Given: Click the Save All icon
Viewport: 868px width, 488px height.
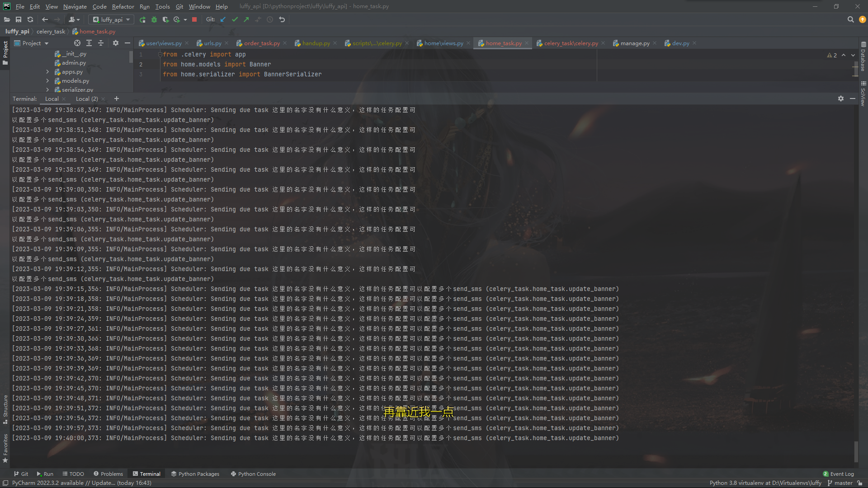Looking at the screenshot, I should [19, 19].
